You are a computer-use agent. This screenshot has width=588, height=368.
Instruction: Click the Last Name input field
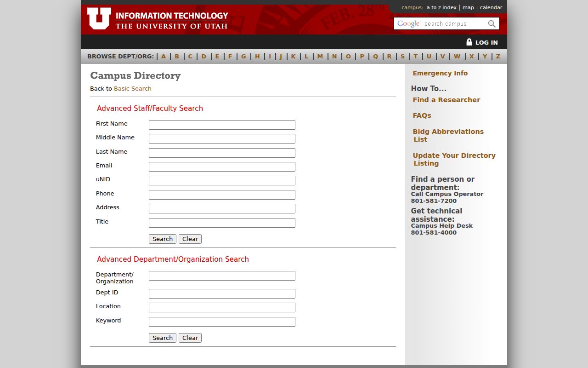click(222, 153)
